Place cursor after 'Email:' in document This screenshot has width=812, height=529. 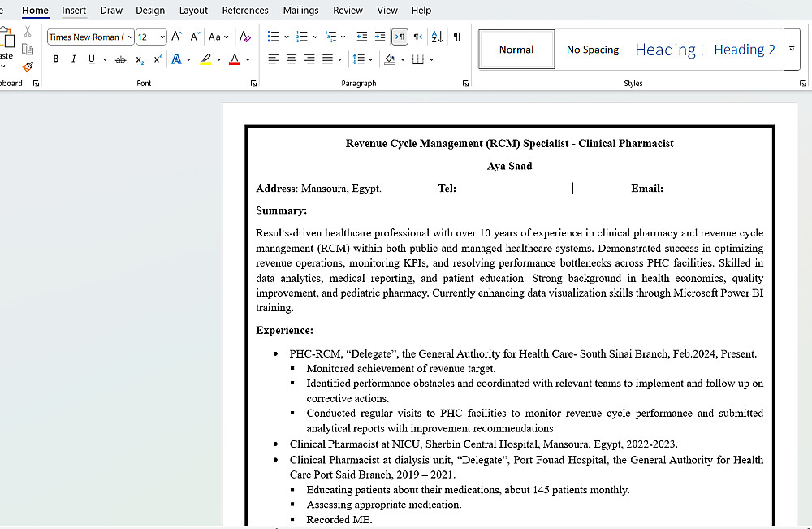pyautogui.click(x=664, y=188)
